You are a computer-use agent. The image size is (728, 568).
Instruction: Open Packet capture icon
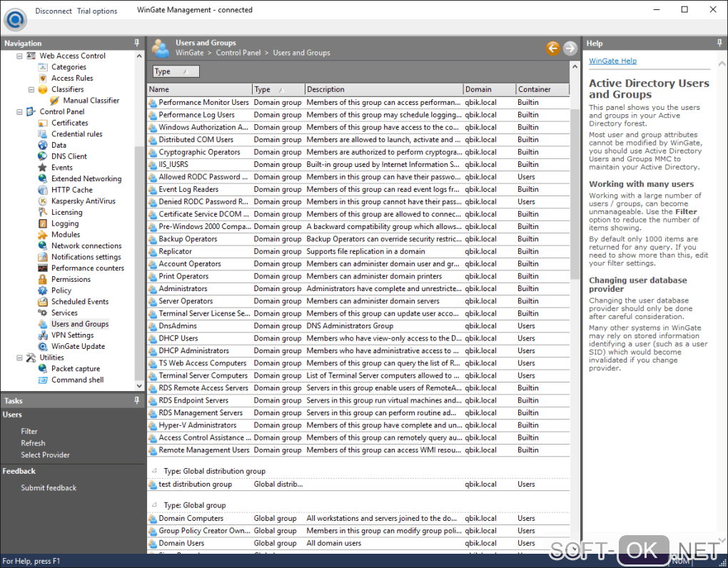click(x=43, y=368)
